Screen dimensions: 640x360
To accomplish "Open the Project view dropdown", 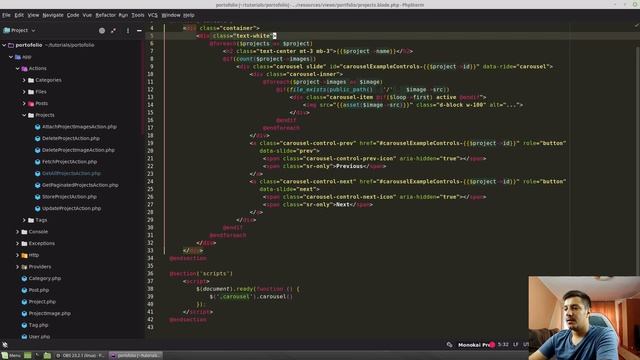I will [19, 30].
